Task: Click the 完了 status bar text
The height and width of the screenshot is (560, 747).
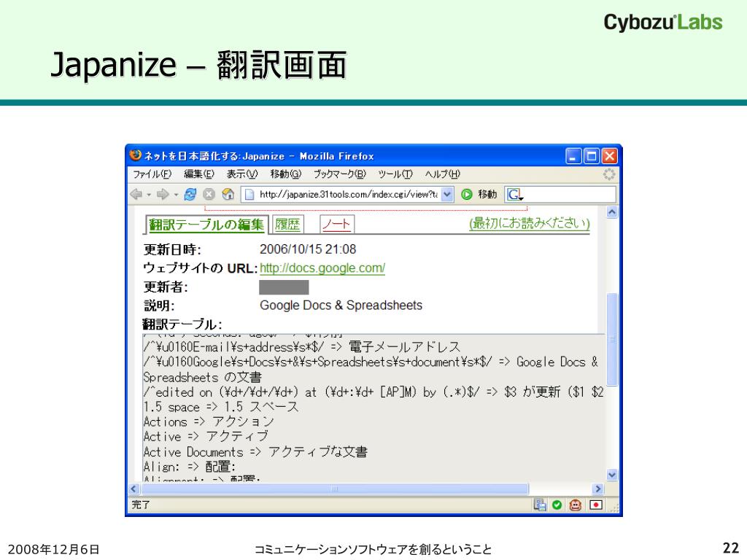Action: click(141, 505)
